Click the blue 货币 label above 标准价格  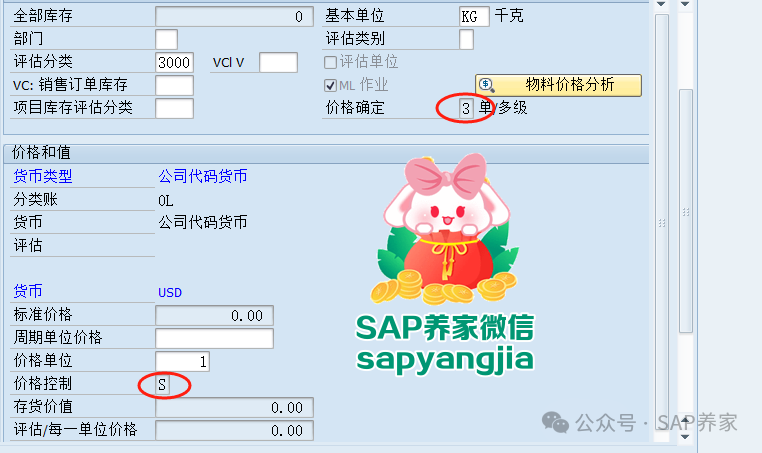[28, 291]
